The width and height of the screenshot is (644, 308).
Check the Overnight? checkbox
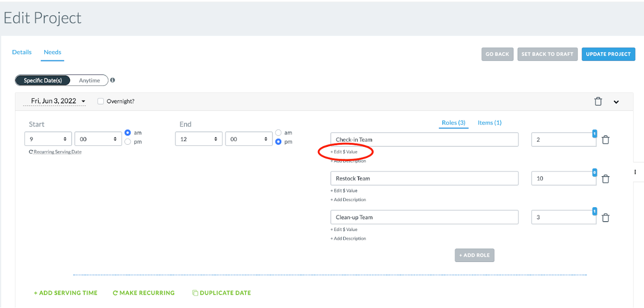pos(101,101)
